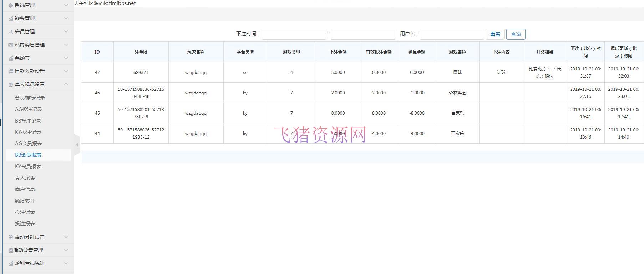Click the 输赢金额 column header
Screen dimensions: 644x274
(417, 52)
